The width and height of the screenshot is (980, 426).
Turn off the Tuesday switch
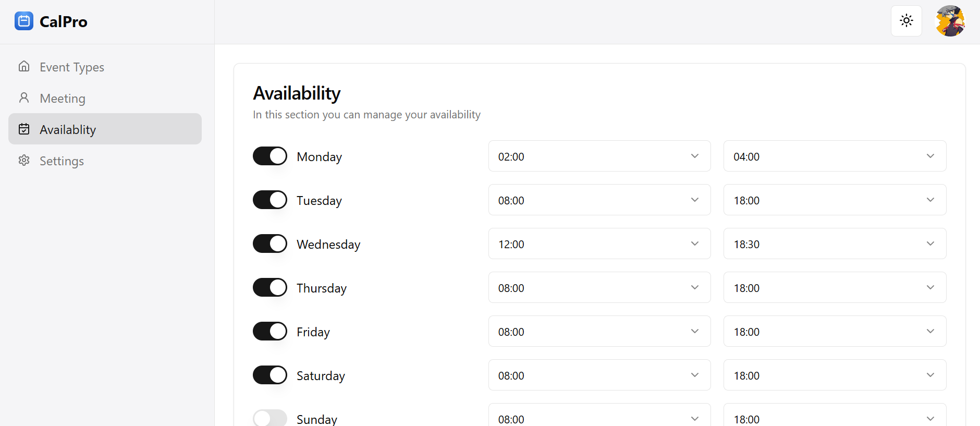[270, 200]
